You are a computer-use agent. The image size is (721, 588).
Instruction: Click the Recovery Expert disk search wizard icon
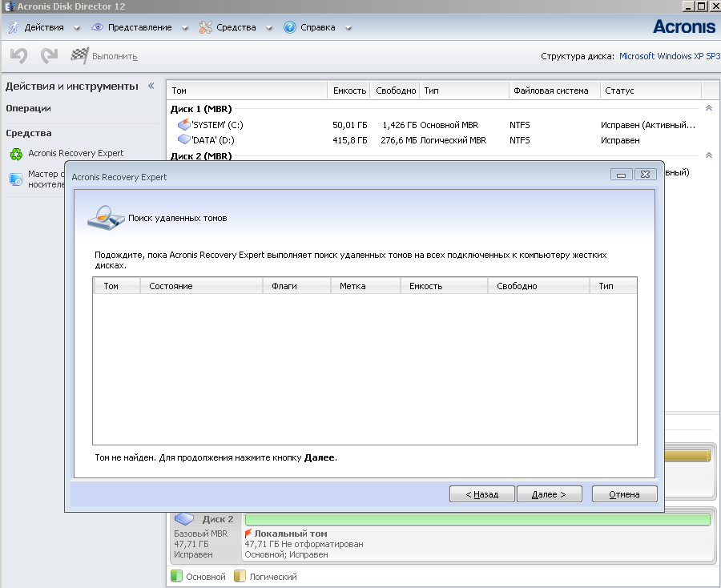click(x=107, y=218)
